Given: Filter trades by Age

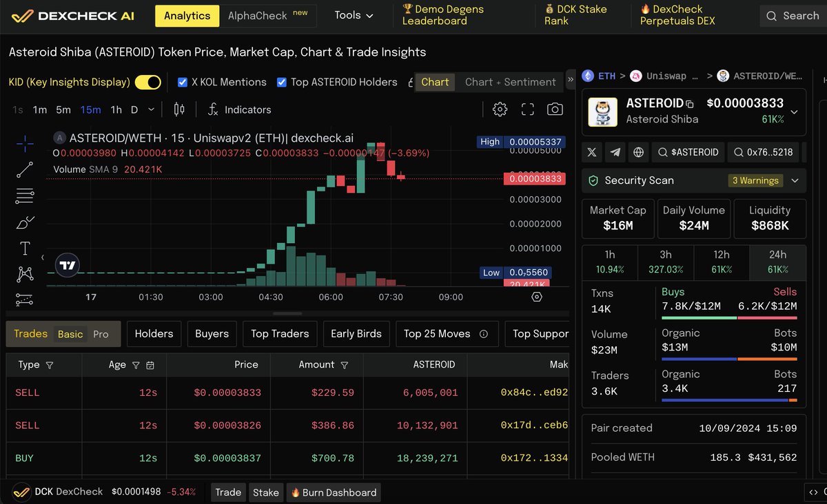Looking at the screenshot, I should tap(136, 365).
